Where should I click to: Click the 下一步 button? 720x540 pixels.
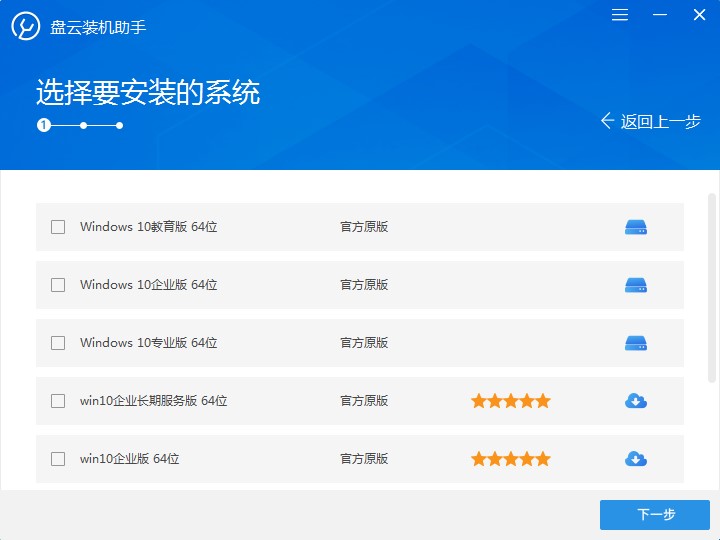(655, 515)
